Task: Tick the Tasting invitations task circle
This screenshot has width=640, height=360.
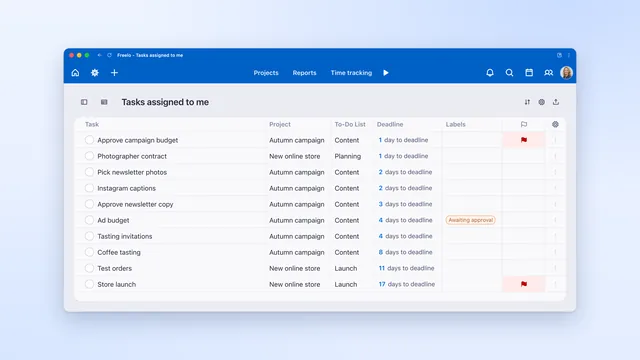Action: [89, 236]
